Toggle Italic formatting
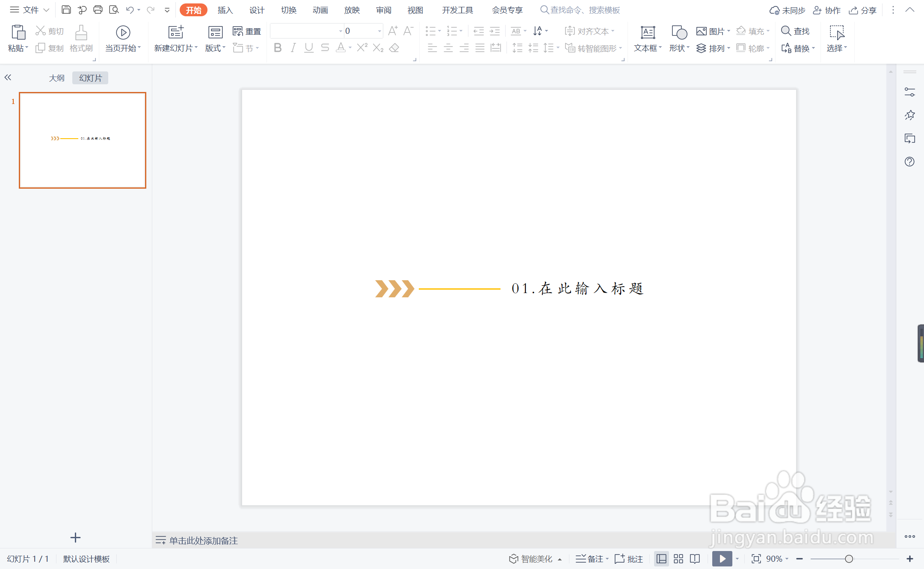The image size is (924, 569). click(293, 48)
